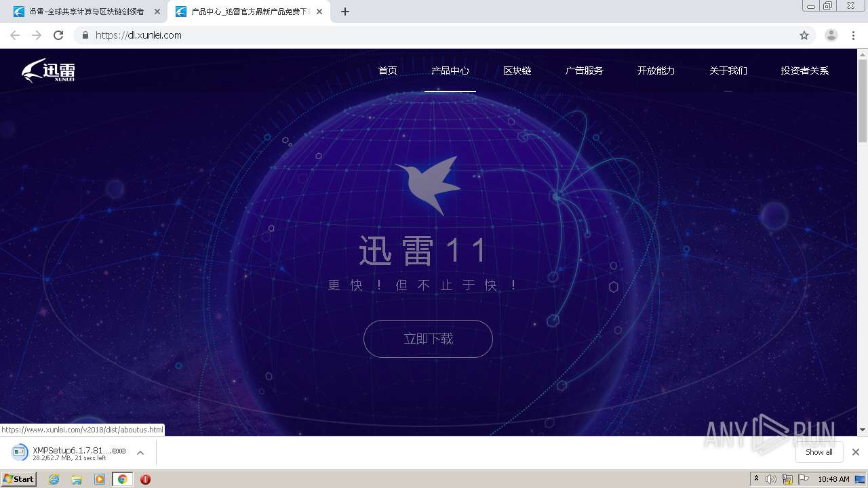Open 区块链 navigation item
The image size is (868, 488).
[517, 70]
